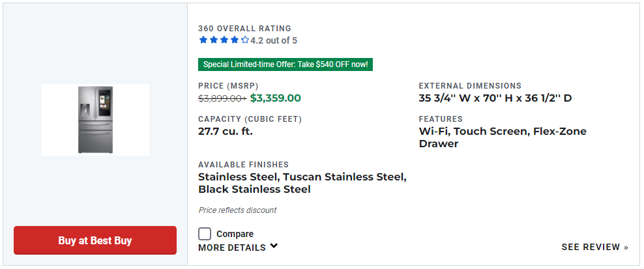Select the 4.2 out of 5 rating text
The image size is (644, 269).
pos(274,40)
